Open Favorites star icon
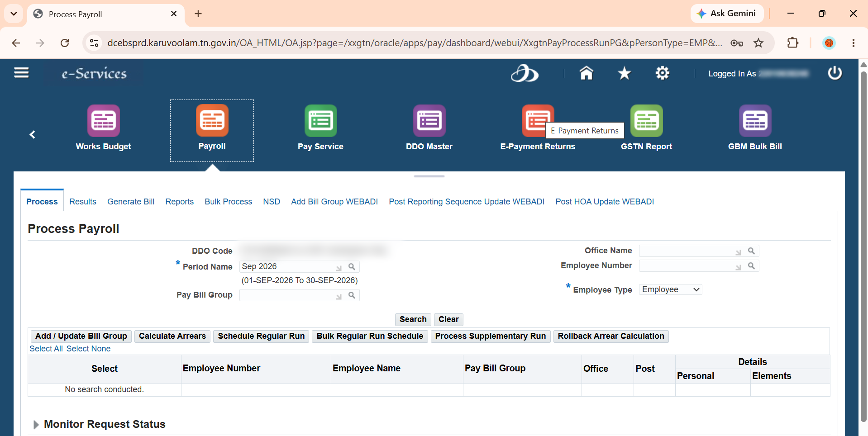Screen dimensions: 868x436 click(624, 73)
